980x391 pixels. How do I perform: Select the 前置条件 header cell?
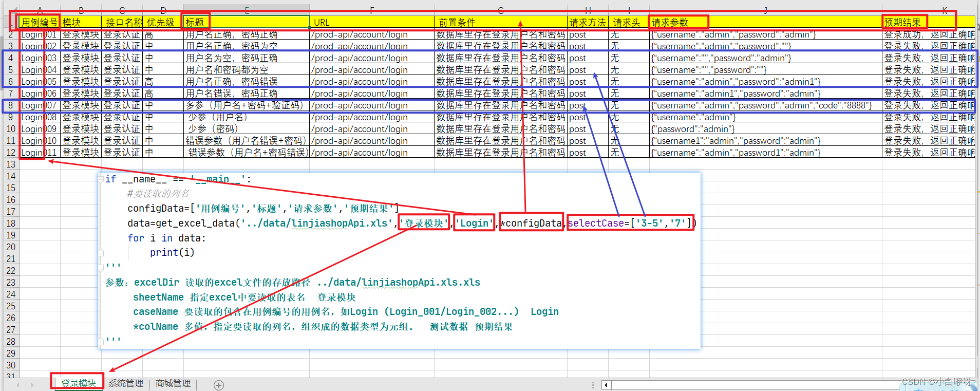click(501, 22)
